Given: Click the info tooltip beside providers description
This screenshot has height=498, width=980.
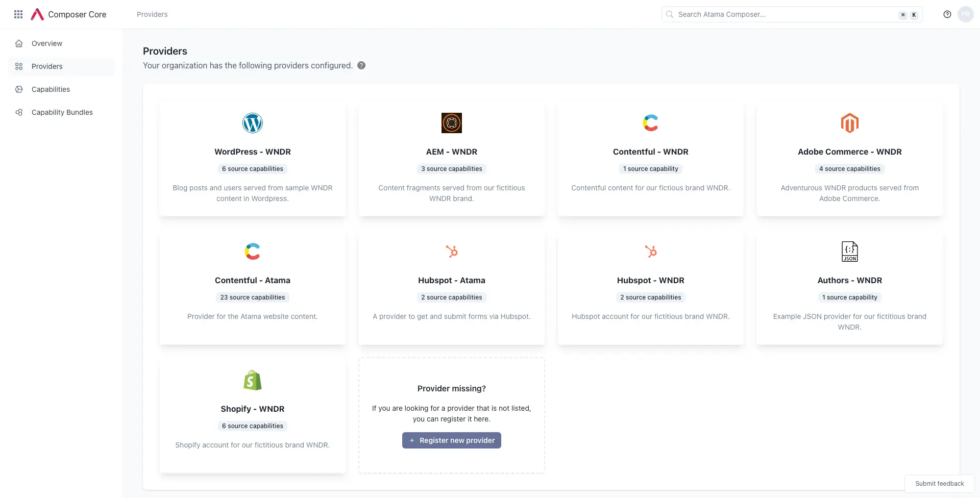Looking at the screenshot, I should click(361, 65).
